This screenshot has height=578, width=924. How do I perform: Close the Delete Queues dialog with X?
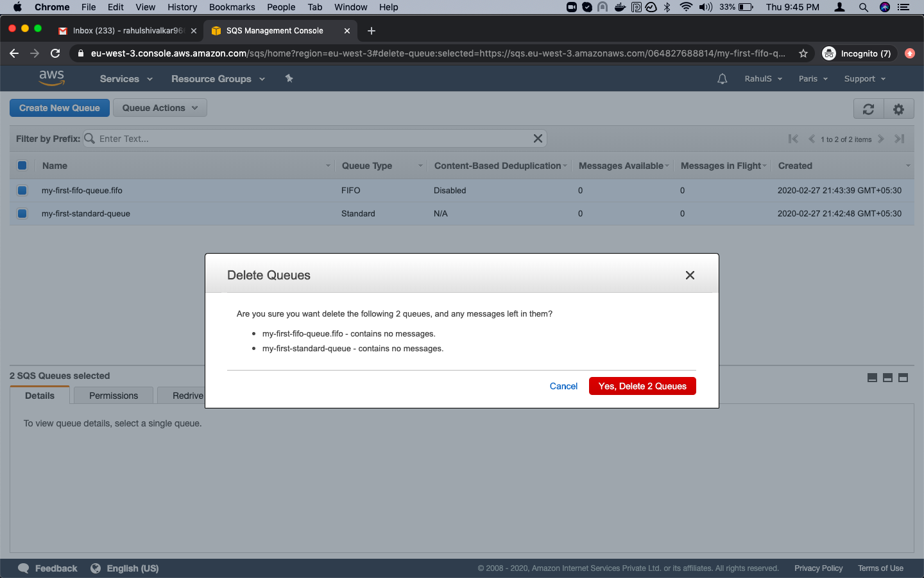click(690, 276)
